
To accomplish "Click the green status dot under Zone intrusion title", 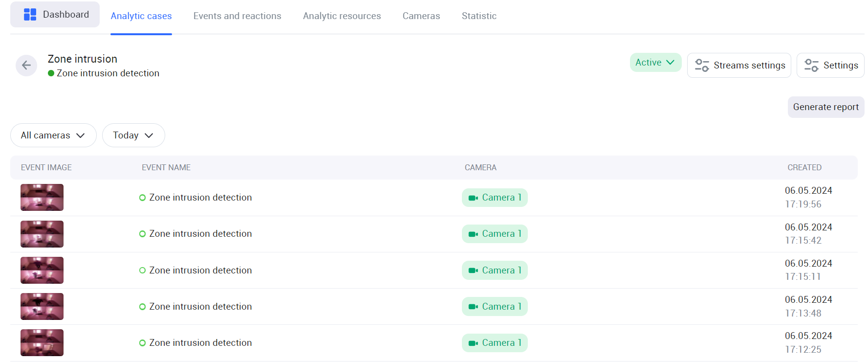I will coord(51,73).
